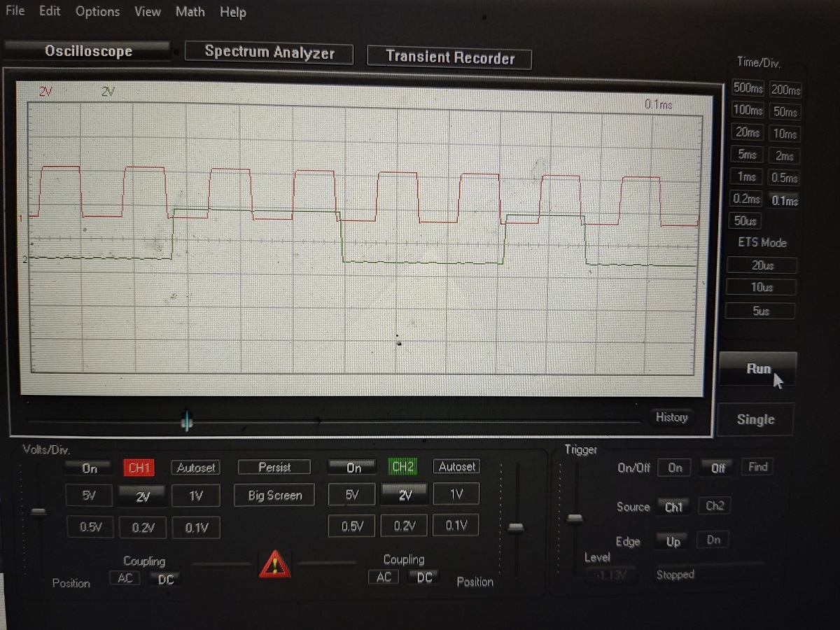Image resolution: width=840 pixels, height=630 pixels.
Task: Switch to Big Screen view
Action: point(274,495)
